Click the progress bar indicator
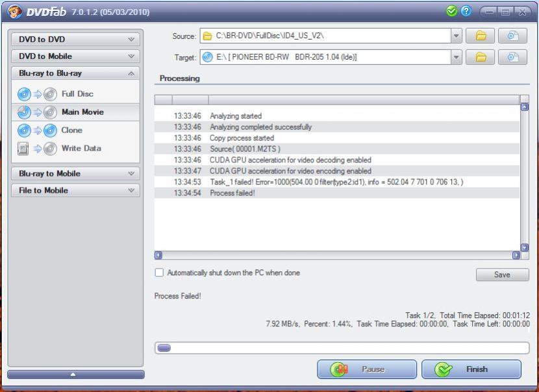Viewport: 539px width, 392px height. 164,349
